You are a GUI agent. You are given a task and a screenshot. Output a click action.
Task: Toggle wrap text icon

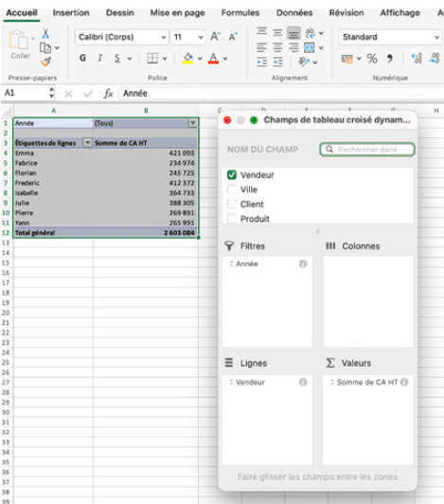point(311,33)
